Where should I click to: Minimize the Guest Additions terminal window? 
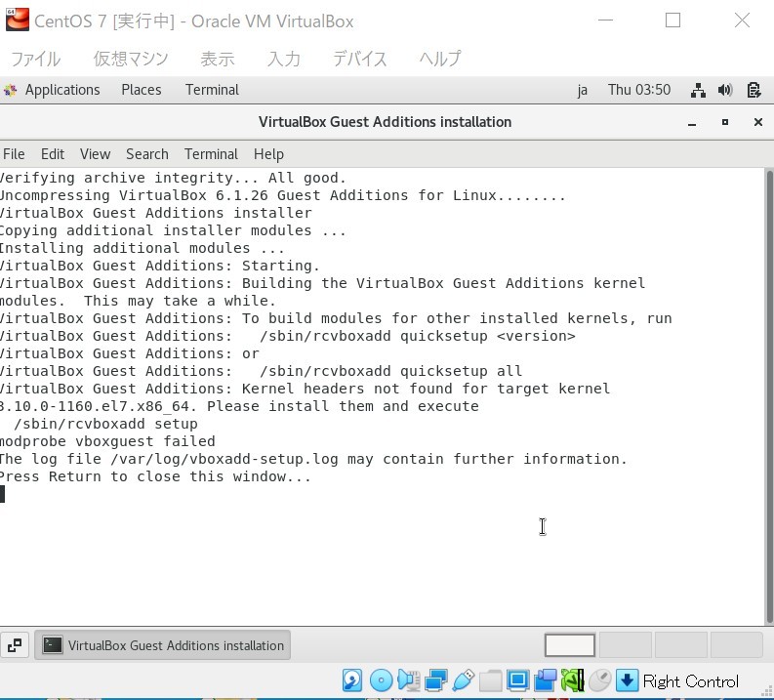pos(692,122)
